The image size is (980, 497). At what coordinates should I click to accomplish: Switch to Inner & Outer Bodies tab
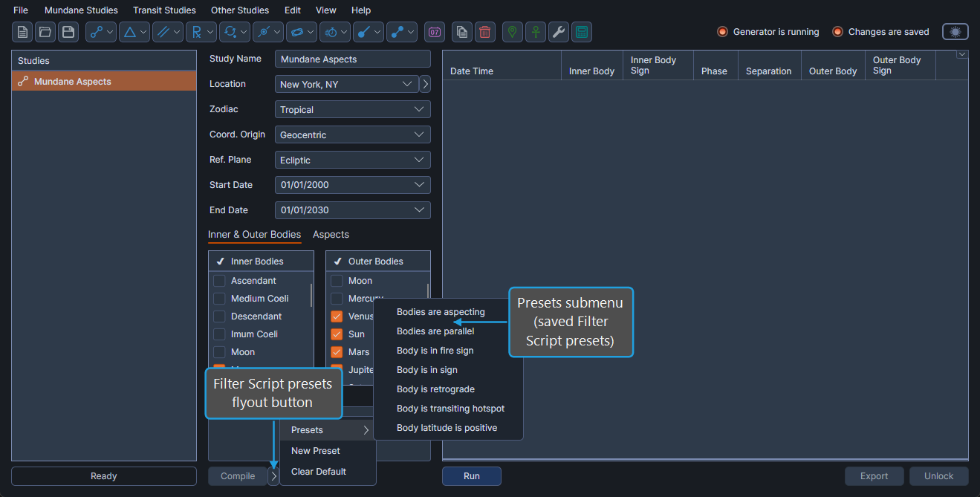pos(254,234)
